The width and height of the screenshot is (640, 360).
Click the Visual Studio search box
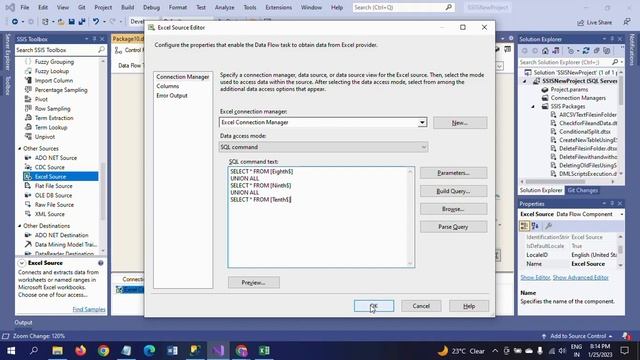pyautogui.click(x=403, y=7)
